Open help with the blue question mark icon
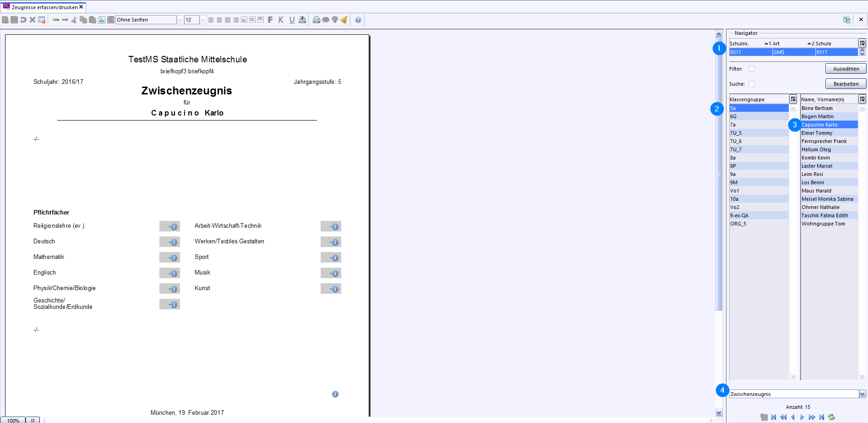Screen dimensions: 868x423 point(358,20)
